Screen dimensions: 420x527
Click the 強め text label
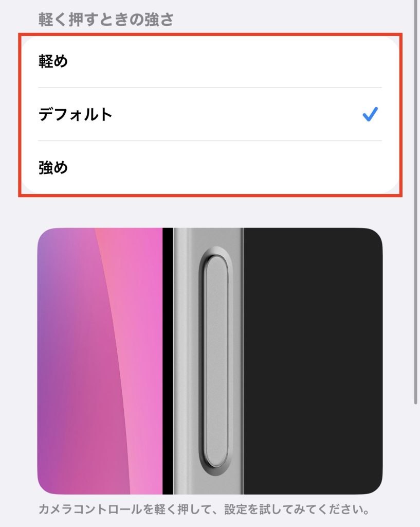click(53, 168)
